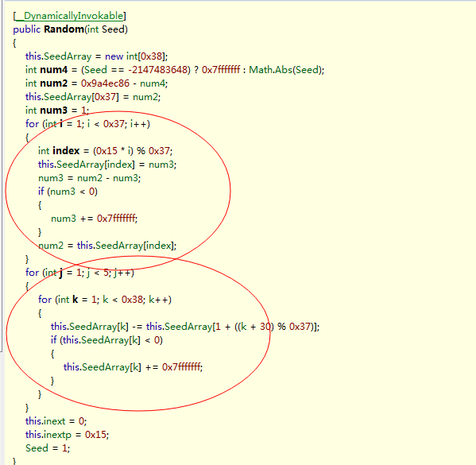Select SeedArray[k] += 0x7fffffff line
Image resolution: width=476 pixels, height=465 pixels.
click(133, 367)
